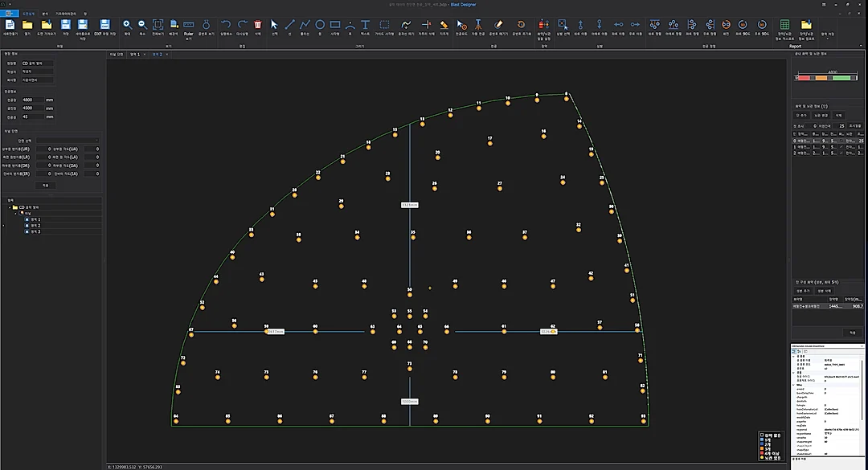Pick the rectangle drawing tool
This screenshot has width=868, height=470.
(x=335, y=25)
